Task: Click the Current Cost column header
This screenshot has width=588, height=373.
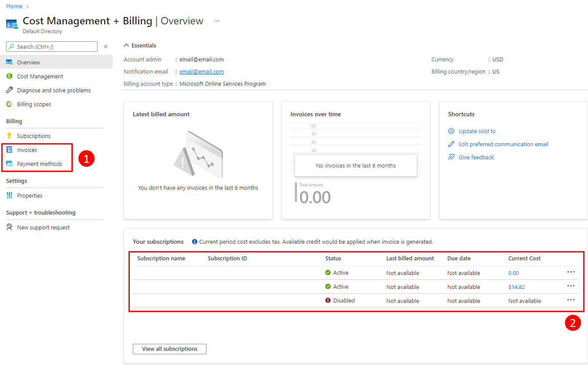Action: pos(524,259)
